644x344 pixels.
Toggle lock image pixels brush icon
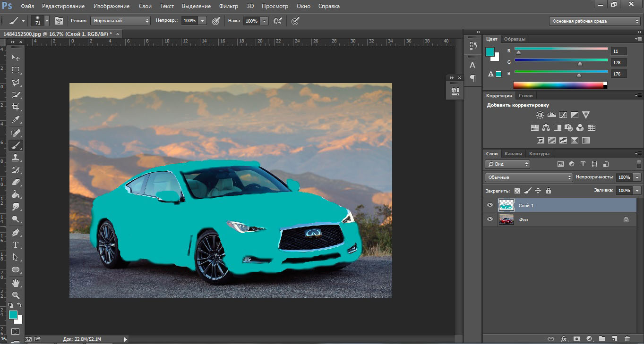pyautogui.click(x=527, y=191)
